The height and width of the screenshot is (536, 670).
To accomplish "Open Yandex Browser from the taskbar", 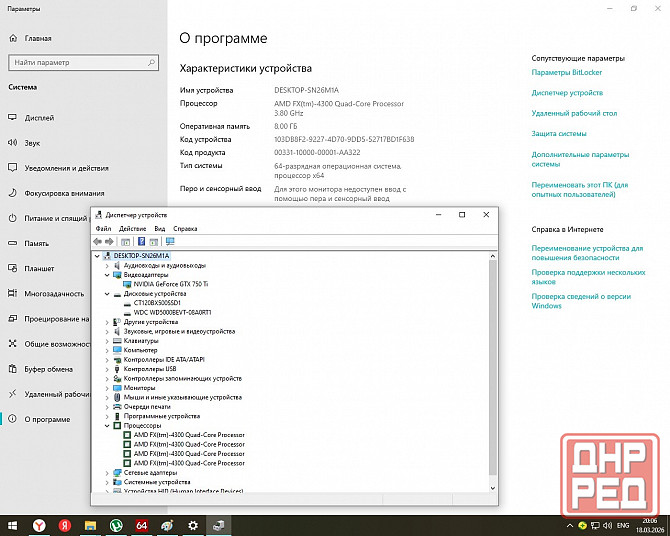I will point(39,524).
